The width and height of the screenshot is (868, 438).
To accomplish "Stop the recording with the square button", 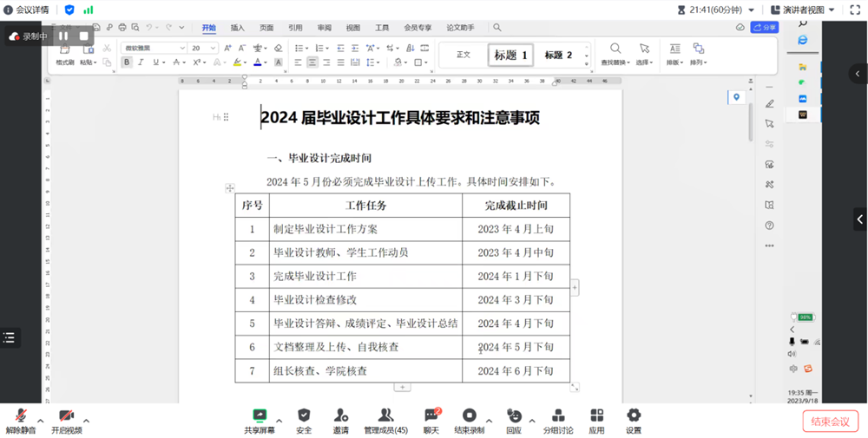I will (x=84, y=36).
